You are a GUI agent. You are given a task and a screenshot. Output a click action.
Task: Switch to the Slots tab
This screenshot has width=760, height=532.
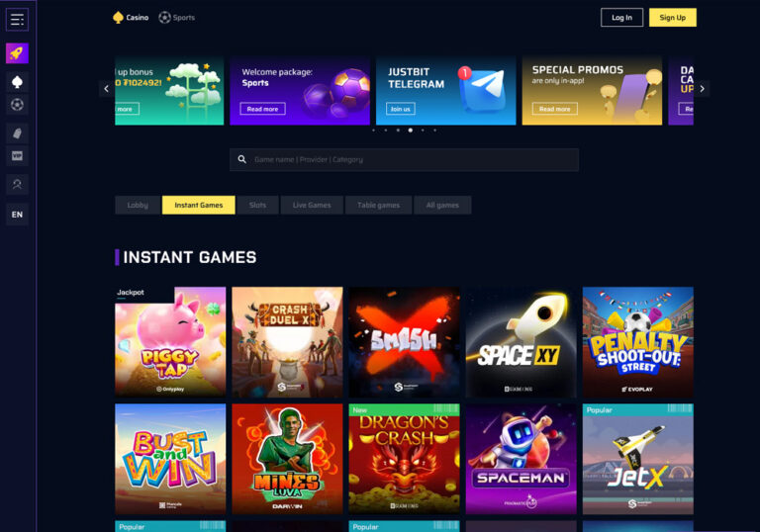[258, 205]
